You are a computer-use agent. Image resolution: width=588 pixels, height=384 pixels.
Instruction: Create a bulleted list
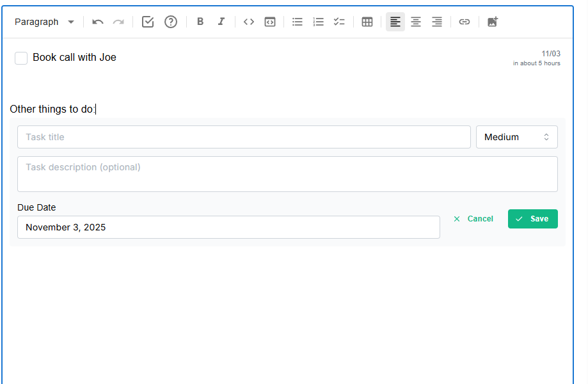tap(298, 22)
